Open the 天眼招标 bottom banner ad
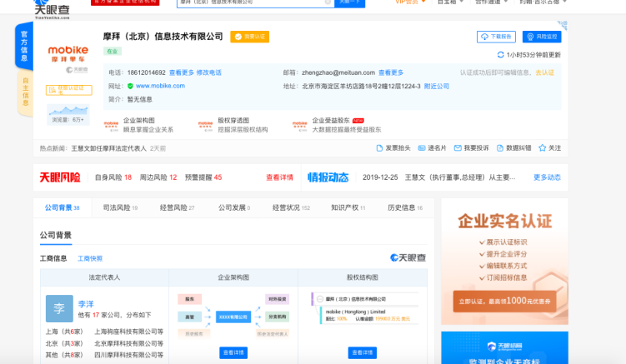 504,347
